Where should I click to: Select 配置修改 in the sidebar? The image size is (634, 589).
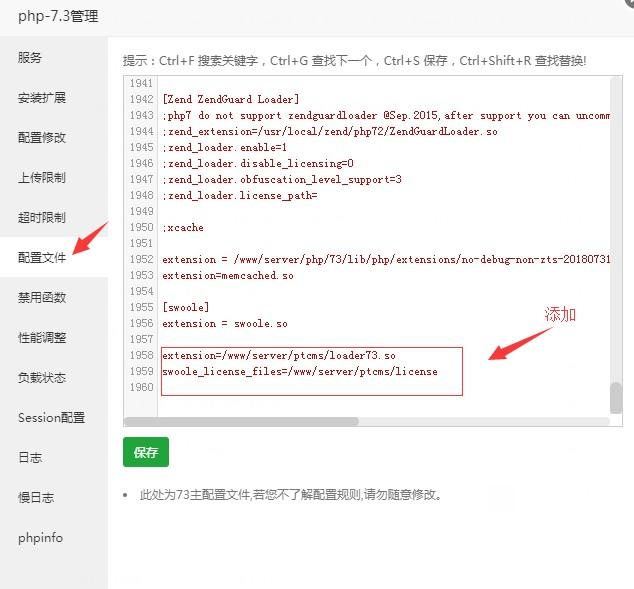(x=41, y=137)
